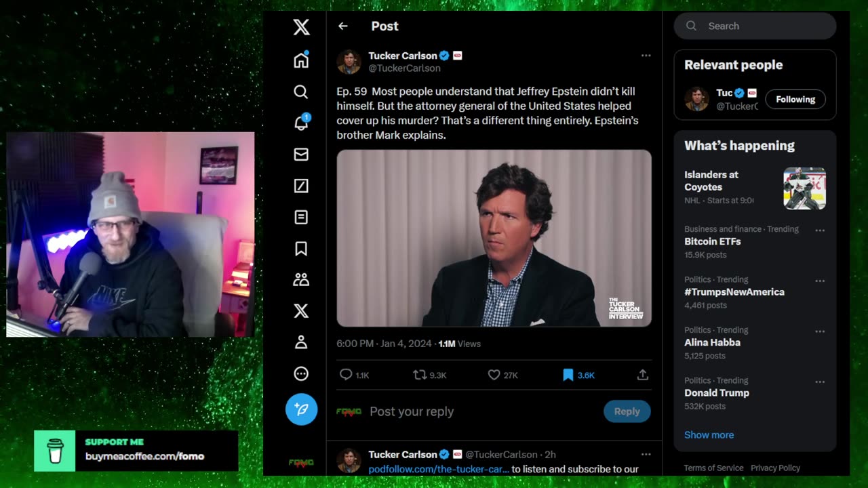
Task: Open Islanders at Coyotes hockey thumbnail
Action: point(804,188)
